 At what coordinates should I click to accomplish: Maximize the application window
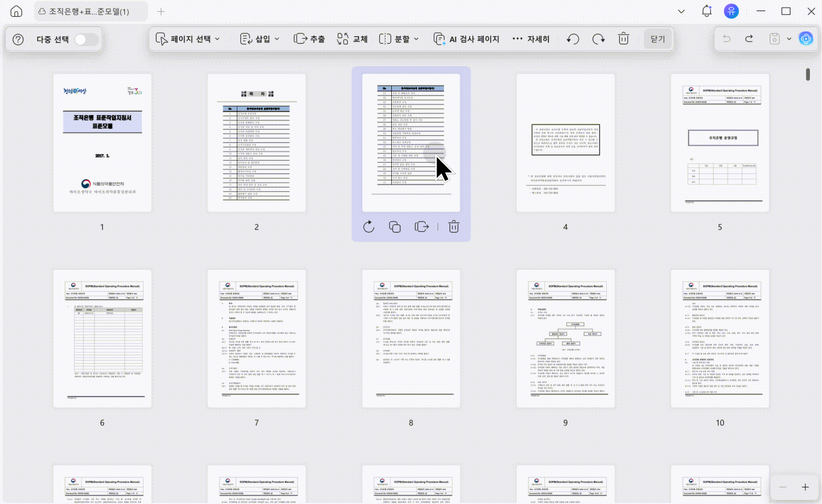click(786, 11)
